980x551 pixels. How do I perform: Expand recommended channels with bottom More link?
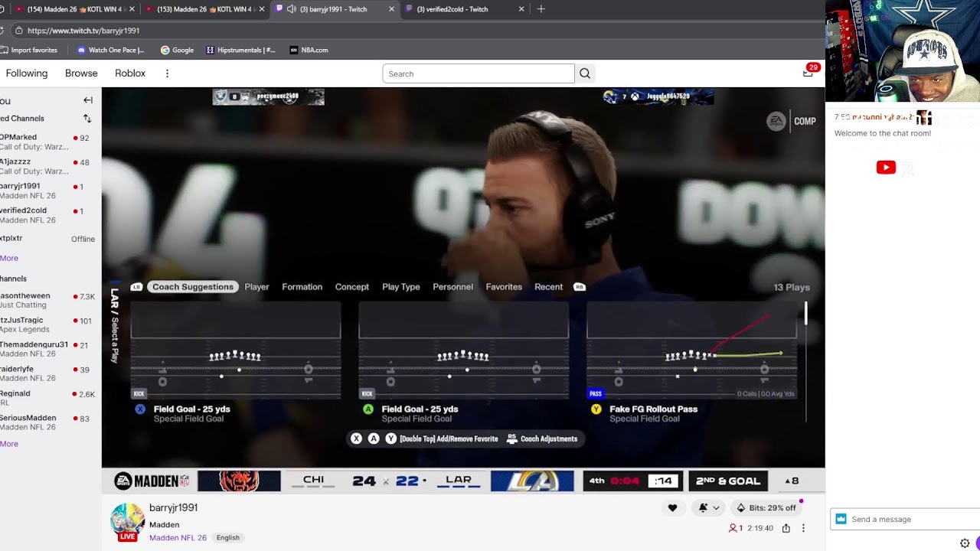pyautogui.click(x=9, y=444)
